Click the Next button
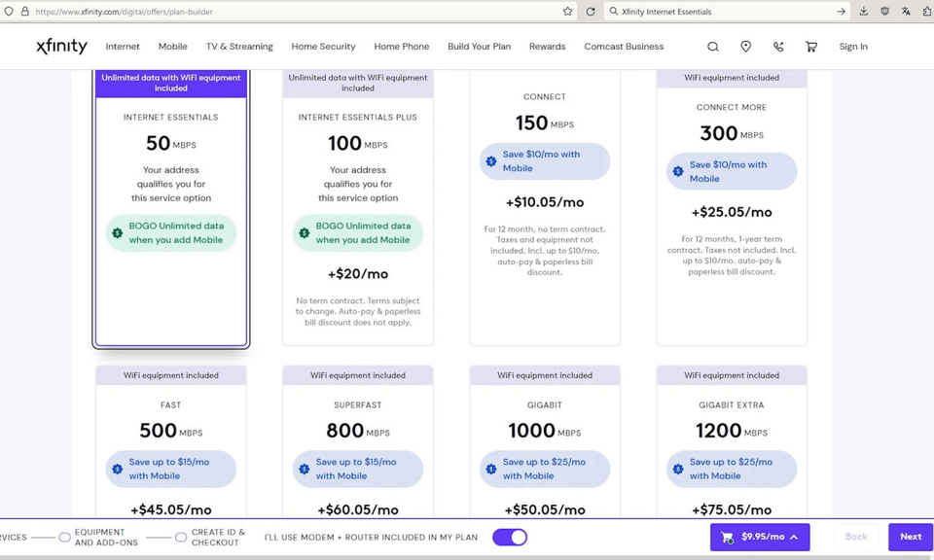Screen dimensions: 934x560 click(911, 537)
